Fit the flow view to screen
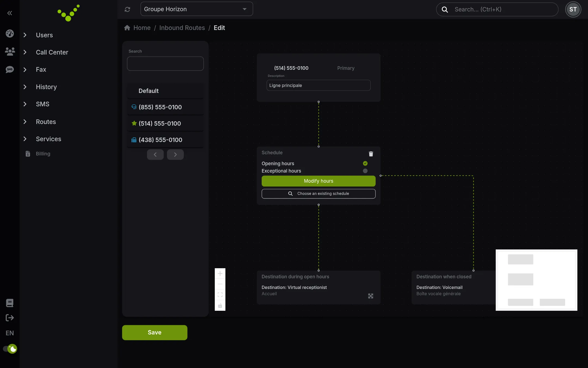The height and width of the screenshot is (368, 588). [220, 295]
